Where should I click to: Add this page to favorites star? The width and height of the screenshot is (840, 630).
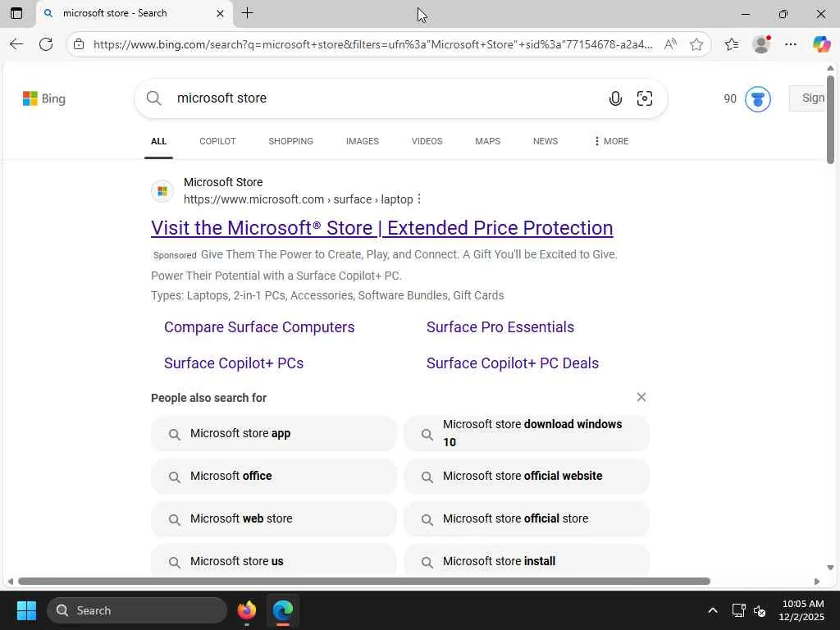[696, 44]
